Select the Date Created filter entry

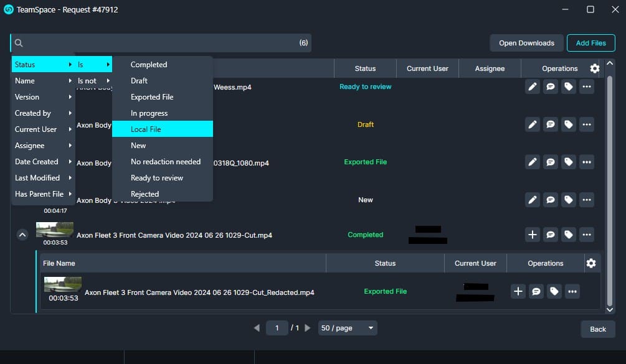pyautogui.click(x=42, y=162)
